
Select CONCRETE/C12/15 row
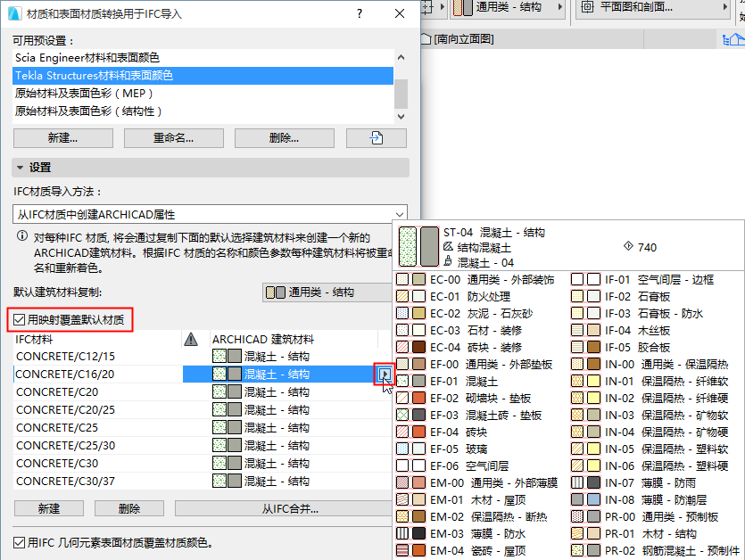point(203,356)
